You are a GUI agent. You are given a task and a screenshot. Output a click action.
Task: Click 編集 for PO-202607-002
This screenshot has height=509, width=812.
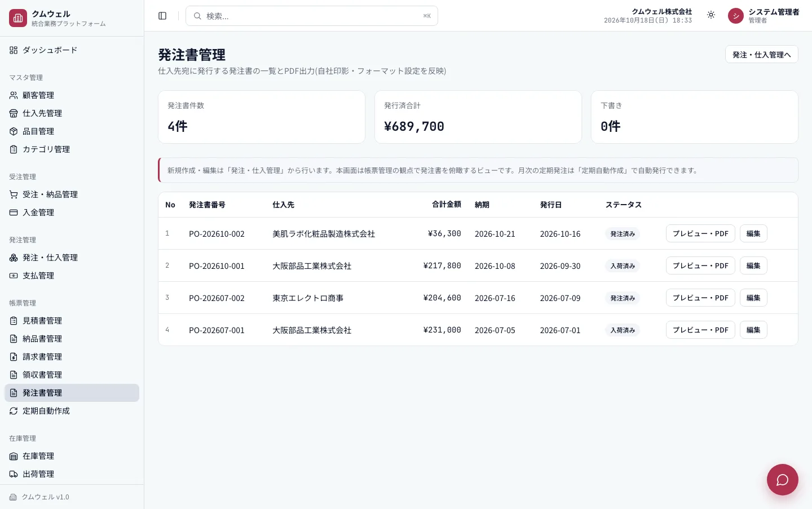753,298
